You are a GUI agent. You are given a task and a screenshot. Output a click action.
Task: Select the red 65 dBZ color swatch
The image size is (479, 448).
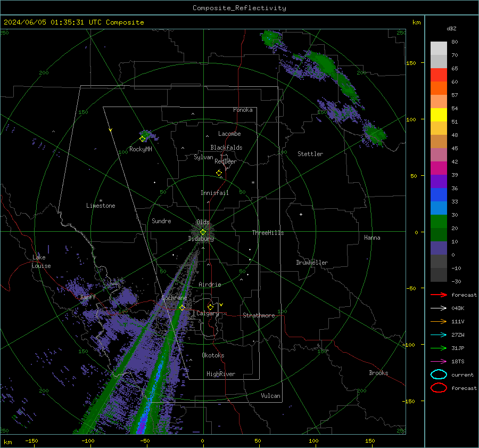coord(439,75)
